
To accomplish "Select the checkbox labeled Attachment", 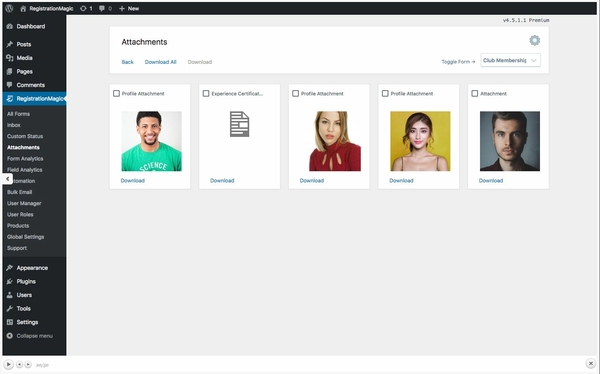I will [474, 93].
